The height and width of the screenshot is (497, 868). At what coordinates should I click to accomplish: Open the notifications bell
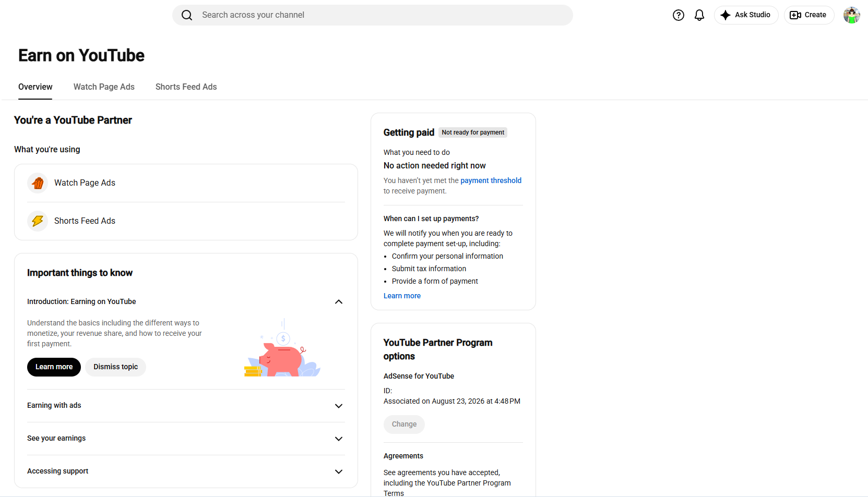click(x=699, y=15)
